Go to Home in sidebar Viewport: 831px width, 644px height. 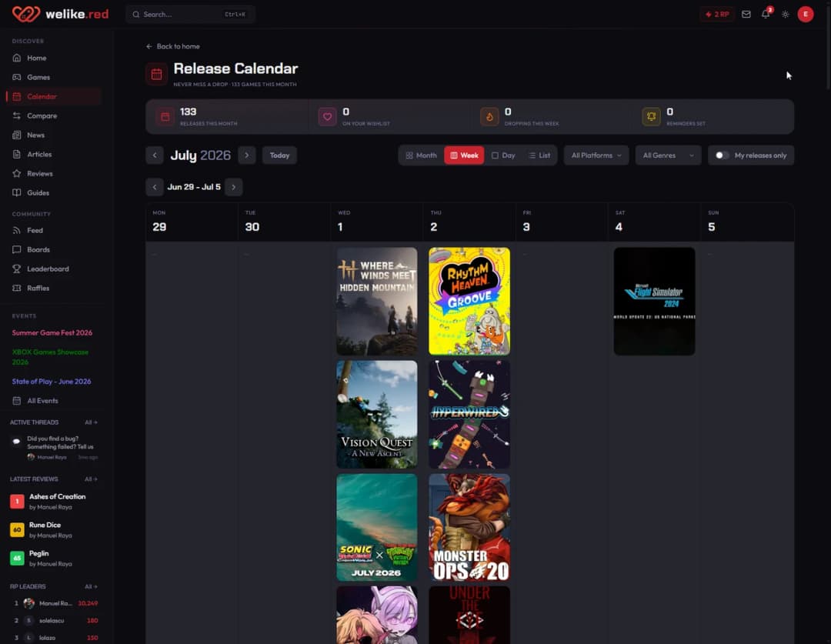(53, 58)
